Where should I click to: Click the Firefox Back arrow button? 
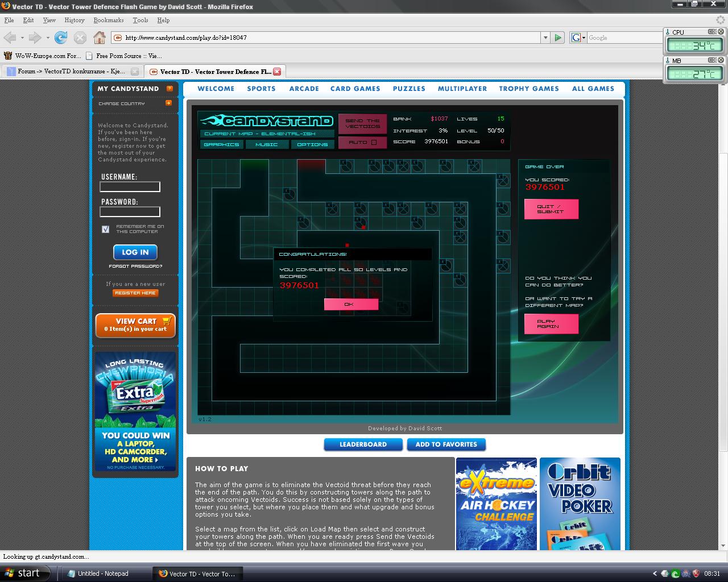pyautogui.click(x=10, y=38)
